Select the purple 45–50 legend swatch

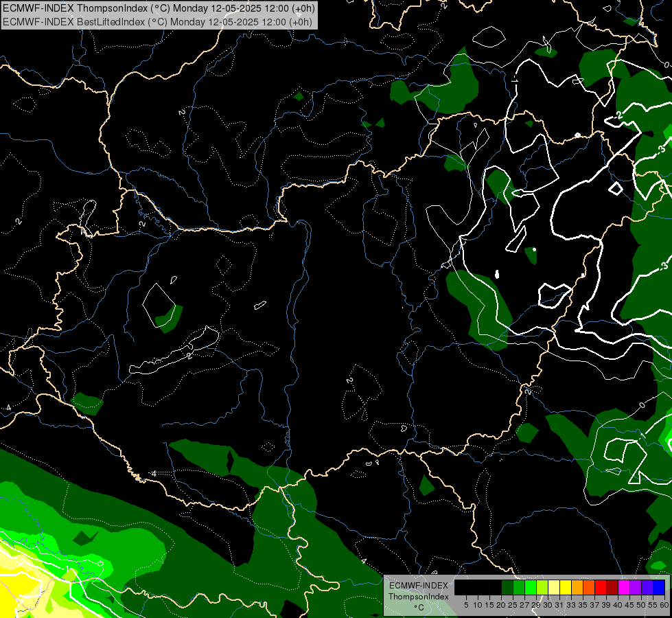point(636,587)
